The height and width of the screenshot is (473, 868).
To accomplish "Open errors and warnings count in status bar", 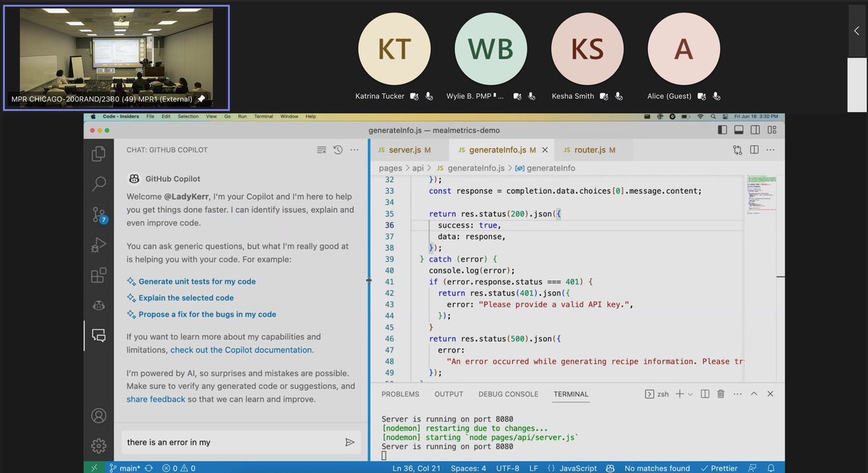I will coord(179,468).
